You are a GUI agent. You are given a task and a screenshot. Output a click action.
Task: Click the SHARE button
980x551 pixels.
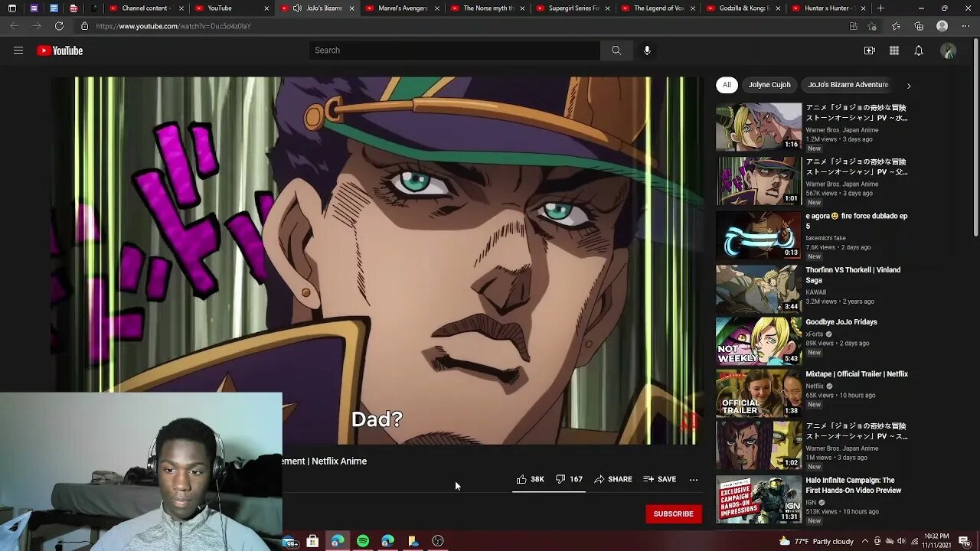point(613,479)
